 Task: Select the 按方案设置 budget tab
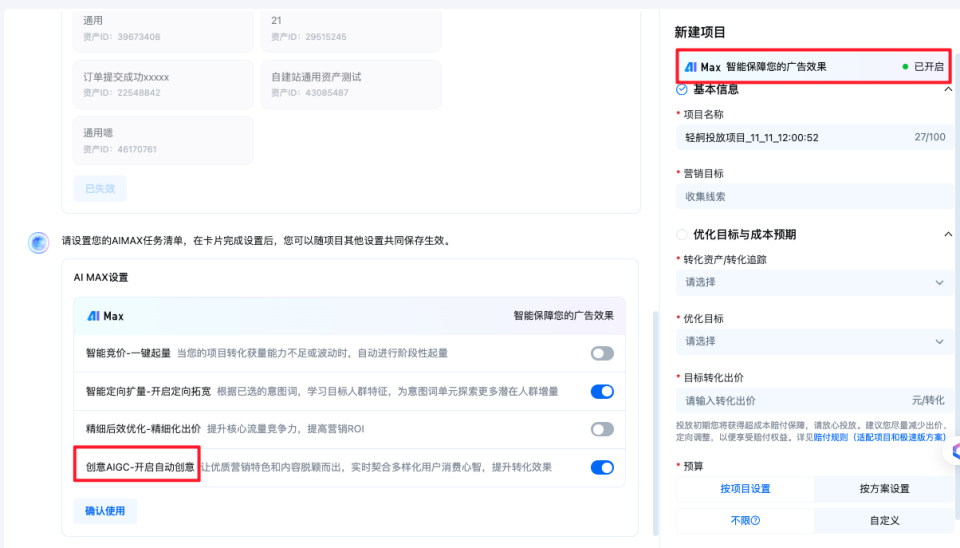[x=884, y=489]
